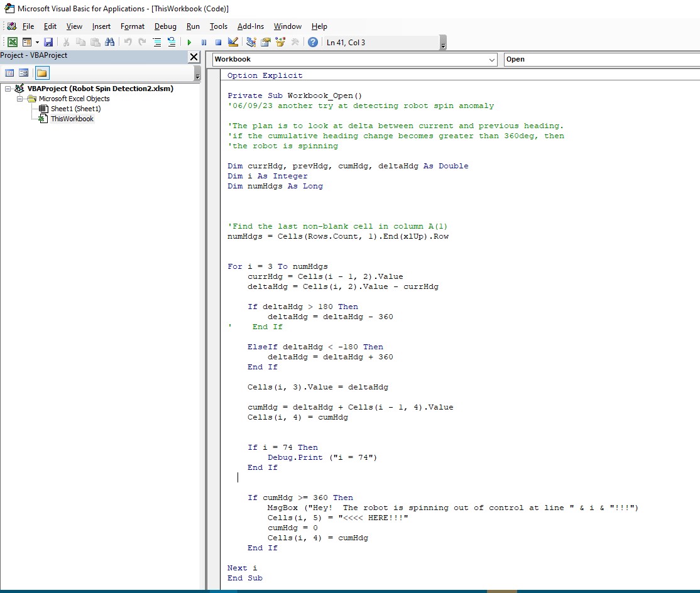Click the Undo arrow icon

(x=128, y=42)
